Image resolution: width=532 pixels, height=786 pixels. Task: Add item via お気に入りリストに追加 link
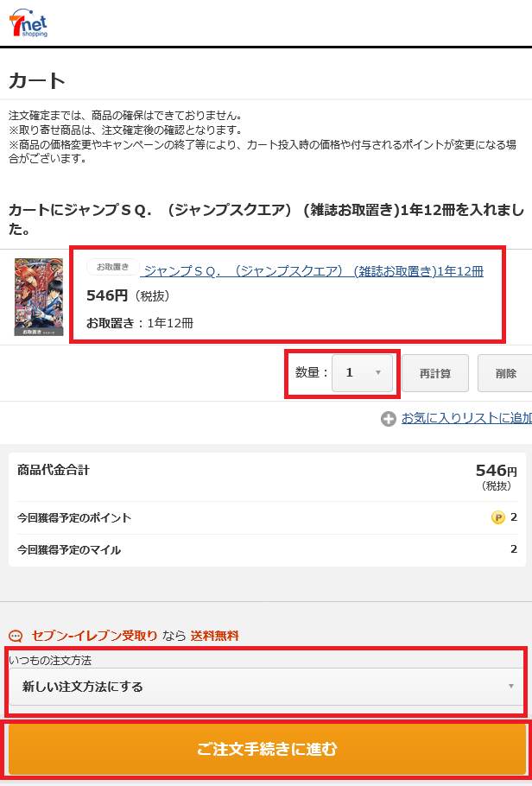pyautogui.click(x=466, y=419)
